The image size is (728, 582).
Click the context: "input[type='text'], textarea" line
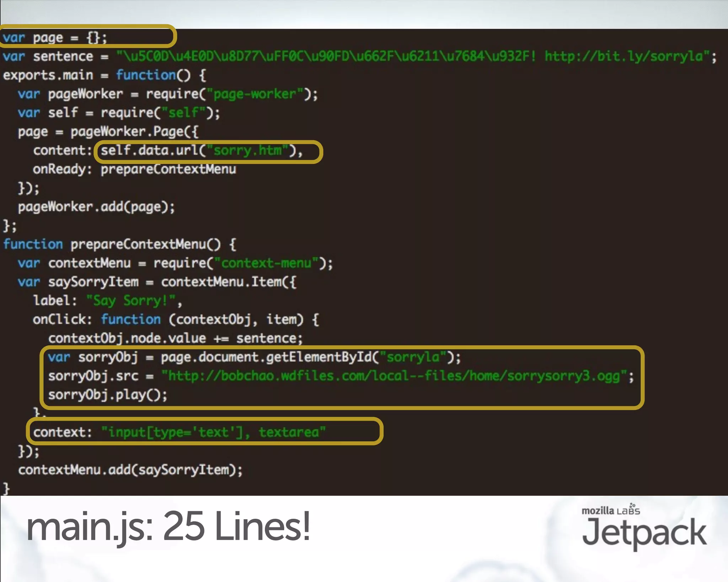[180, 432]
